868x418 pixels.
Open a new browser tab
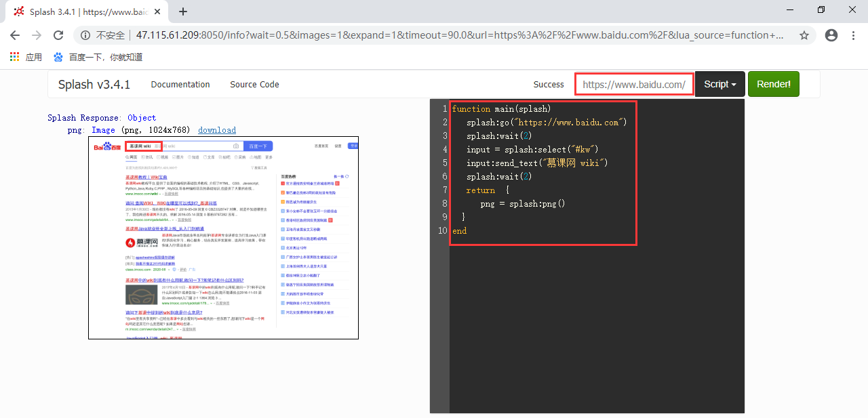(x=183, y=12)
